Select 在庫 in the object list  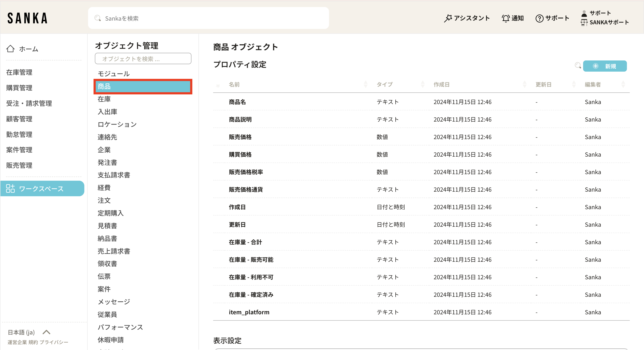[104, 99]
